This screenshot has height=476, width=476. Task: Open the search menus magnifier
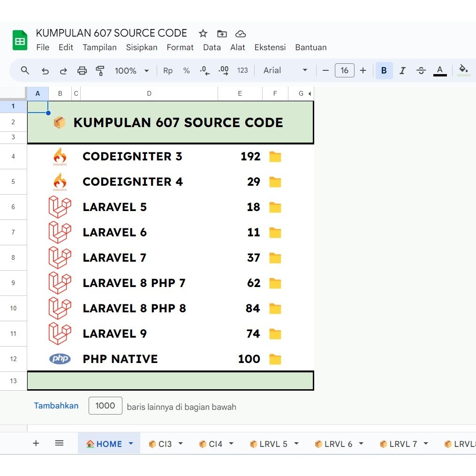click(x=25, y=70)
